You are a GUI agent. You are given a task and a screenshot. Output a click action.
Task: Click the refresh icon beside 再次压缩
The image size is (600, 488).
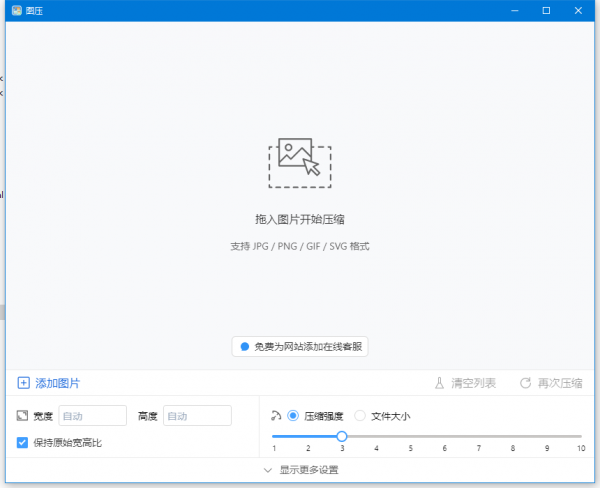[525, 383]
